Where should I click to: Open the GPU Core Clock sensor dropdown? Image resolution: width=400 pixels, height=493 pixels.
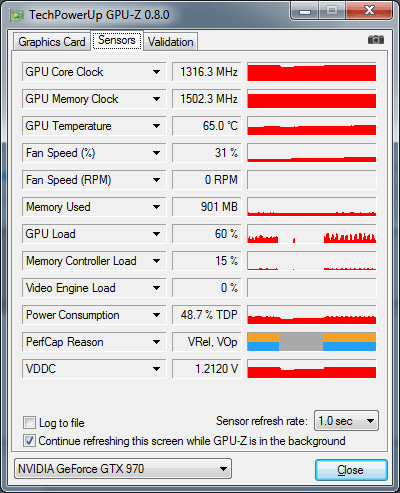click(156, 72)
